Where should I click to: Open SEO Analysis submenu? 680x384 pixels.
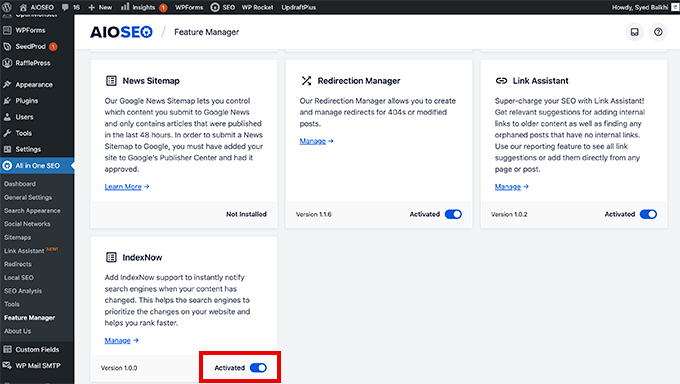click(23, 291)
